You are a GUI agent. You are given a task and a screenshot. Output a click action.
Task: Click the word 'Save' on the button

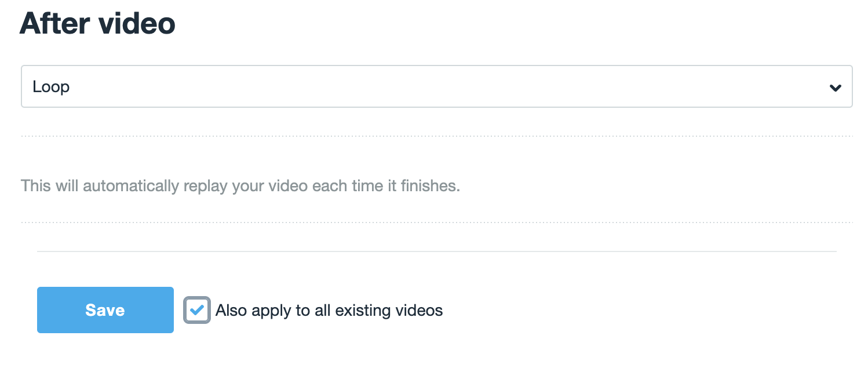pyautogui.click(x=105, y=310)
